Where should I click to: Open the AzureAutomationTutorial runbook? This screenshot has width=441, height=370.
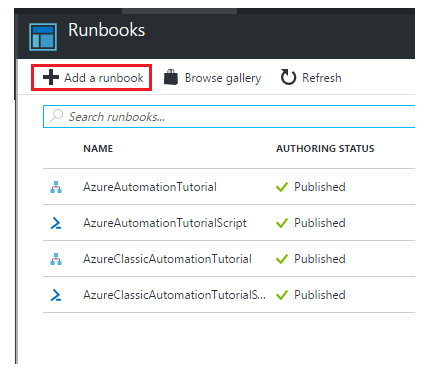tap(150, 187)
